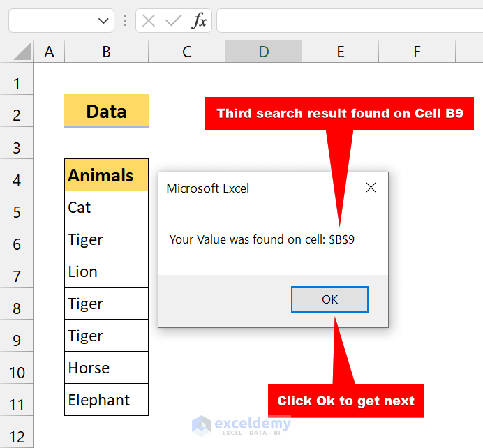
Task: Click the Insert Function fx icon
Action: point(200,21)
